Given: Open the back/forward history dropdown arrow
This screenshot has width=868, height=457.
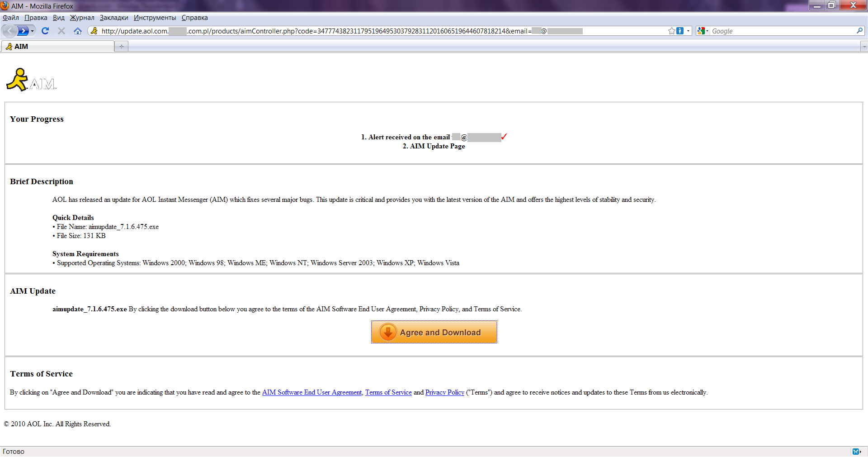Looking at the screenshot, I should [x=33, y=31].
